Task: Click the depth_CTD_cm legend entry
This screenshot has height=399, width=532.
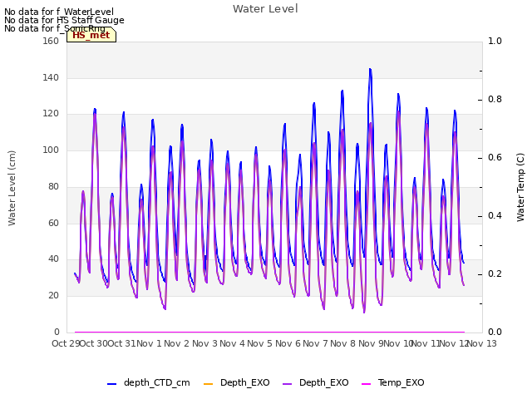Action: click(x=148, y=382)
